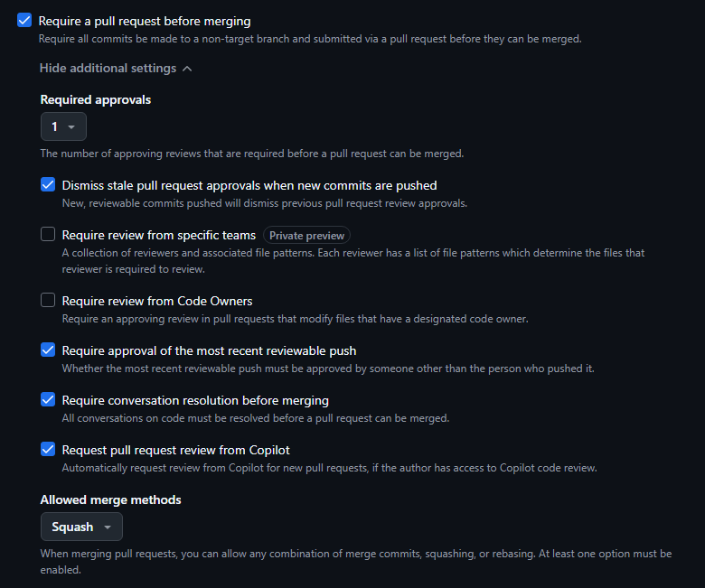The width and height of the screenshot is (705, 588).
Task: Click the Dismiss stale pull request approvals label text
Action: coord(249,185)
